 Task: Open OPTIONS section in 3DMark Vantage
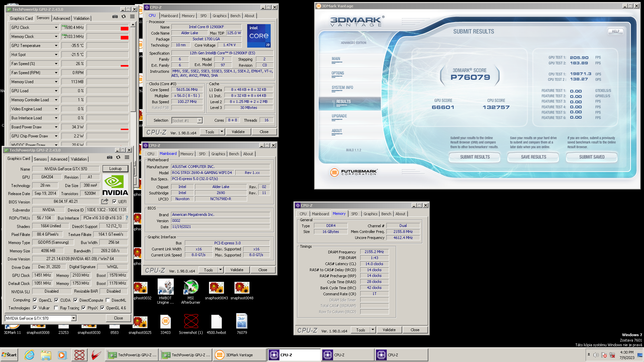pyautogui.click(x=338, y=73)
